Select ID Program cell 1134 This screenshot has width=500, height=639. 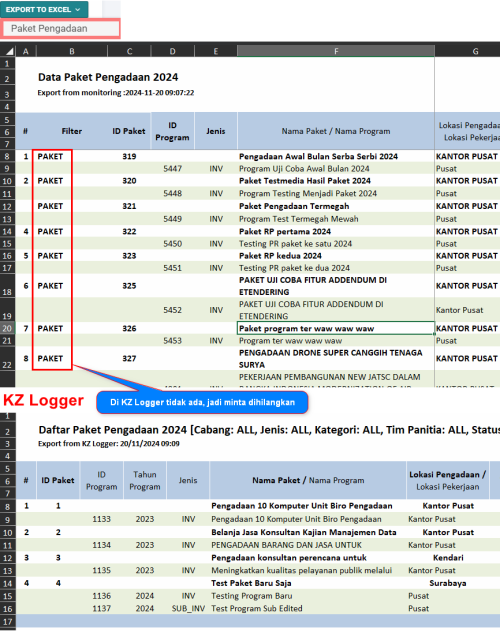click(101, 545)
